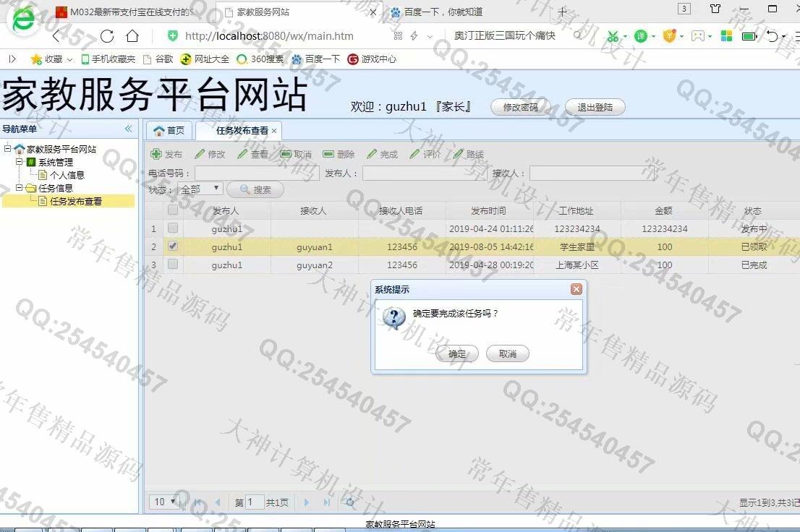Switch to the 首页 tab
This screenshot has width=800, height=532.
pyautogui.click(x=169, y=131)
